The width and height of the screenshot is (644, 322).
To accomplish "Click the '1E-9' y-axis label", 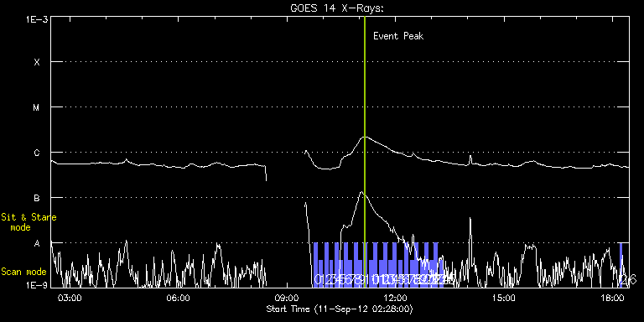I will [x=36, y=284].
